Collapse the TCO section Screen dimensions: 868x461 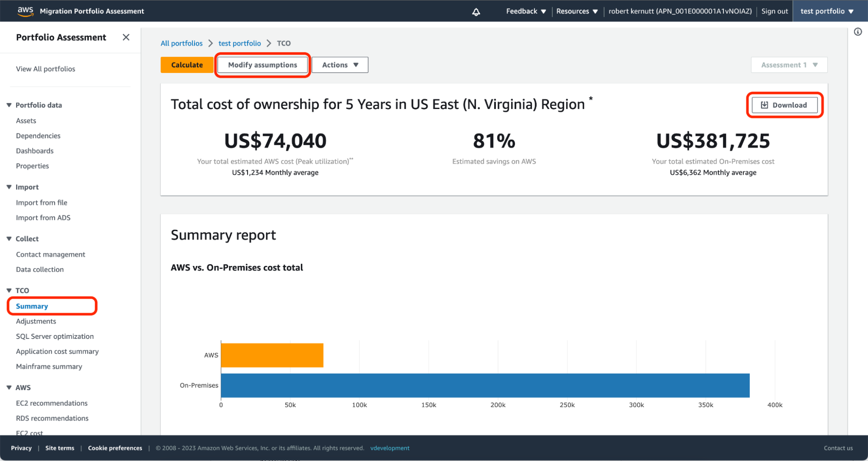(9, 291)
